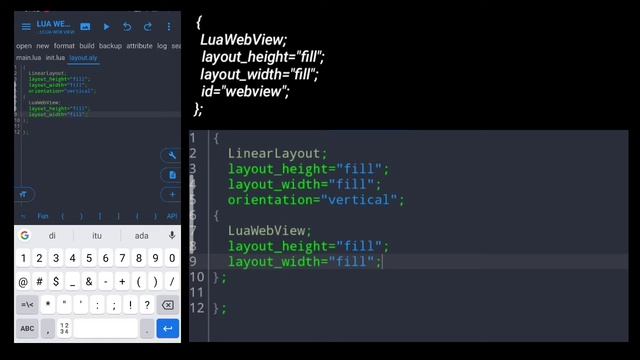640x360 pixels.
Task: Tap the blue enter key on keyboard
Action: [168, 329]
